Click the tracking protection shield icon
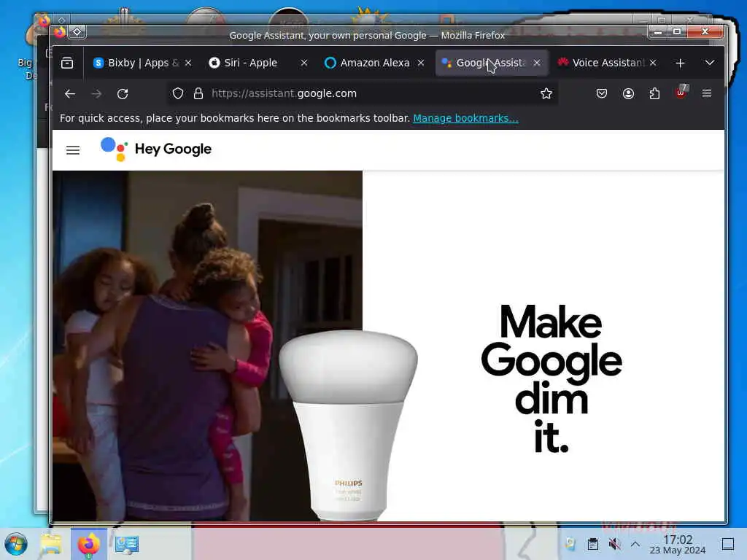 (178, 94)
